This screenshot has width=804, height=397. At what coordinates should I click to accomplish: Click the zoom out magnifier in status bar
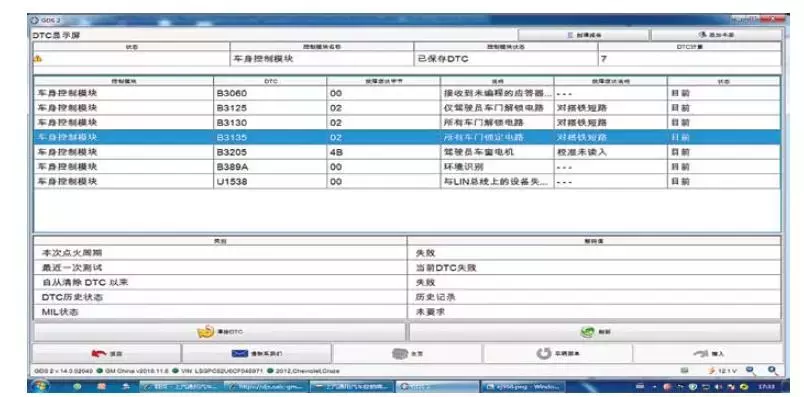[750, 370]
